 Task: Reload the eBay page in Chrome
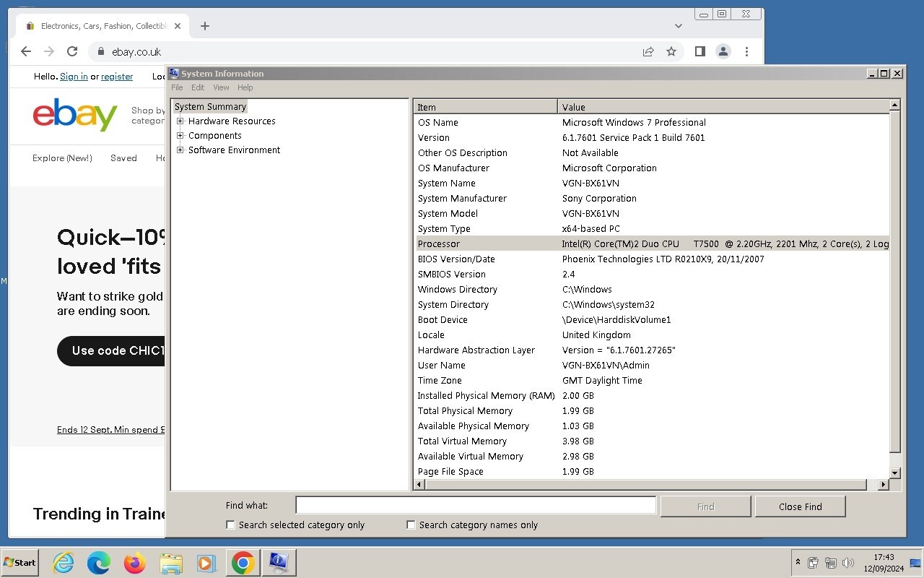tap(72, 51)
